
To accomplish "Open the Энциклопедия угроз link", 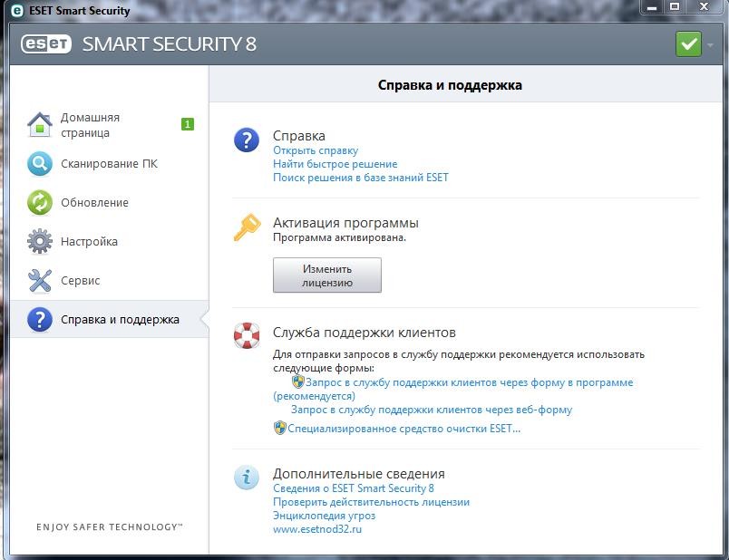I will tap(325, 516).
